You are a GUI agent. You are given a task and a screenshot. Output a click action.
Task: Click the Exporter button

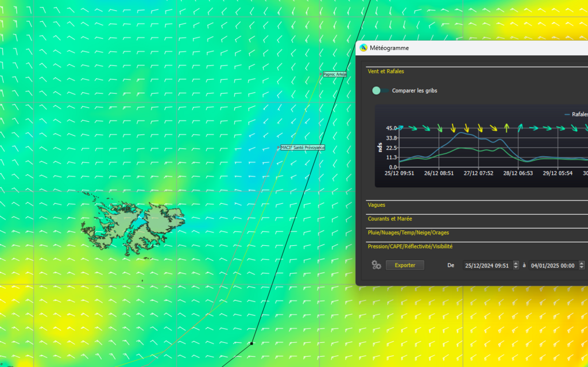point(405,265)
